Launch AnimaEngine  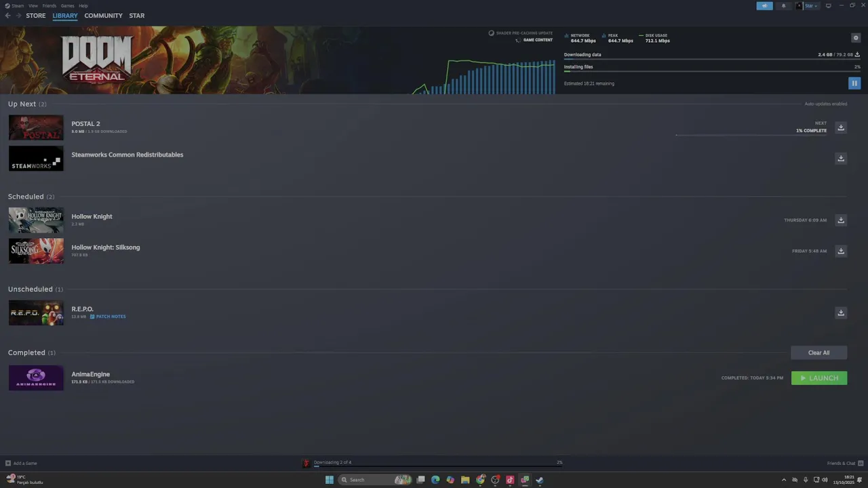819,378
